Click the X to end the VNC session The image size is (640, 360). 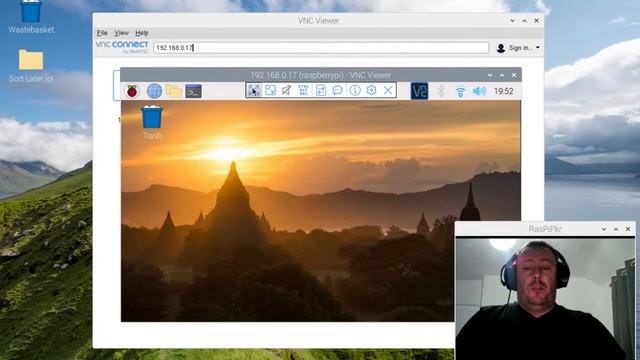pos(388,90)
